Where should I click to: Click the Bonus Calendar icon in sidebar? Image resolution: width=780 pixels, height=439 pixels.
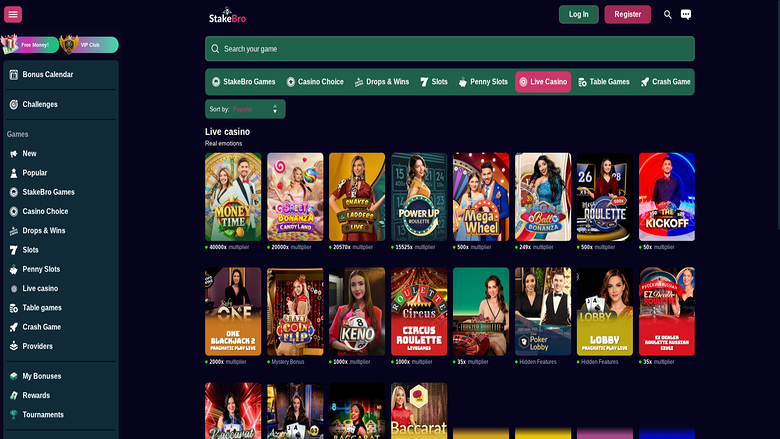(13, 75)
